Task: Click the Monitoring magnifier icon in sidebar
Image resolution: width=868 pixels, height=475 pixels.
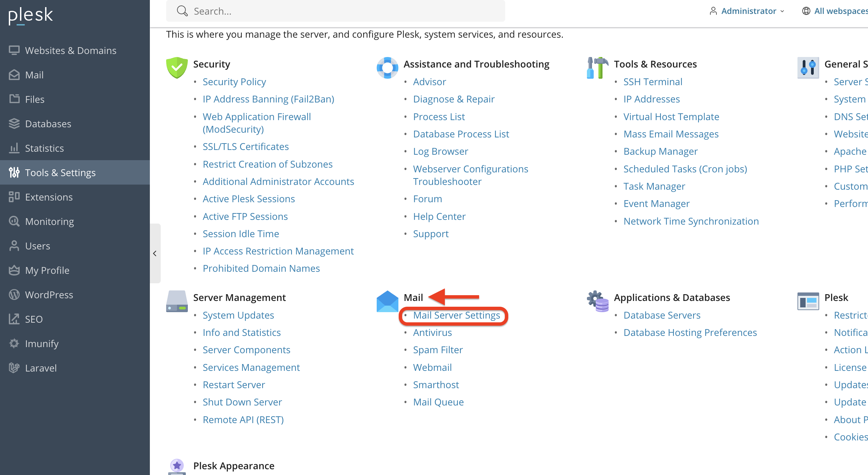Action: click(x=14, y=221)
